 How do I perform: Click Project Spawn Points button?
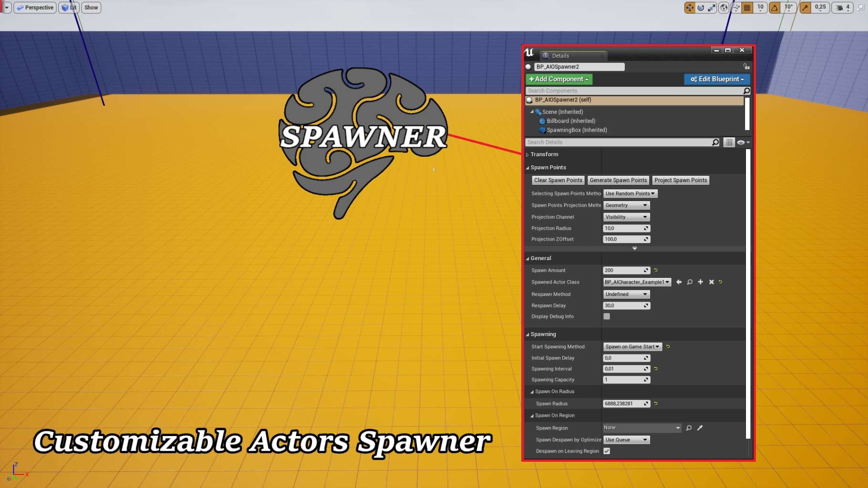681,180
